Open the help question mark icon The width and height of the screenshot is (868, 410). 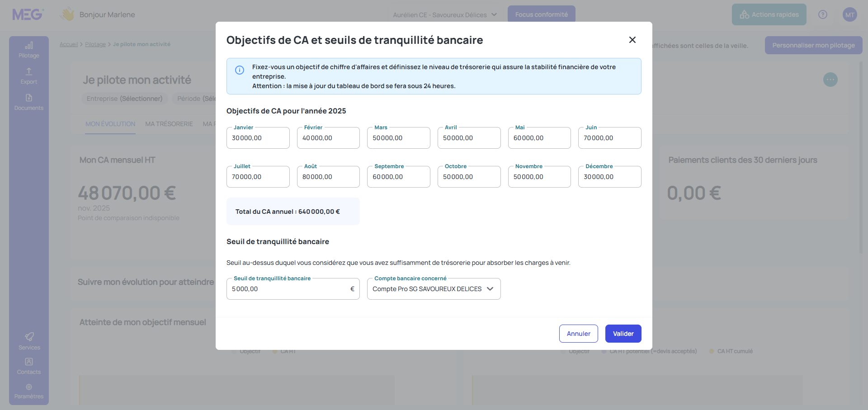[823, 14]
